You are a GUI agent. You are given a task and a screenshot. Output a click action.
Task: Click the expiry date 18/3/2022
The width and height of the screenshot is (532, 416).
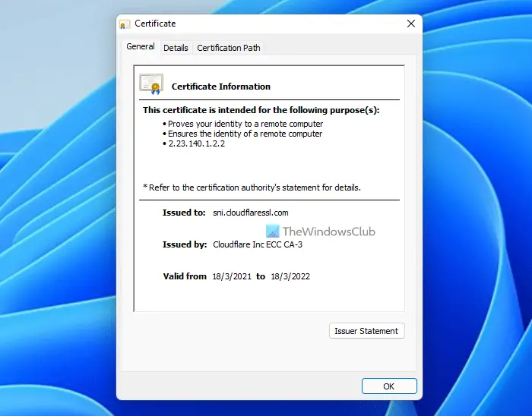coord(290,276)
